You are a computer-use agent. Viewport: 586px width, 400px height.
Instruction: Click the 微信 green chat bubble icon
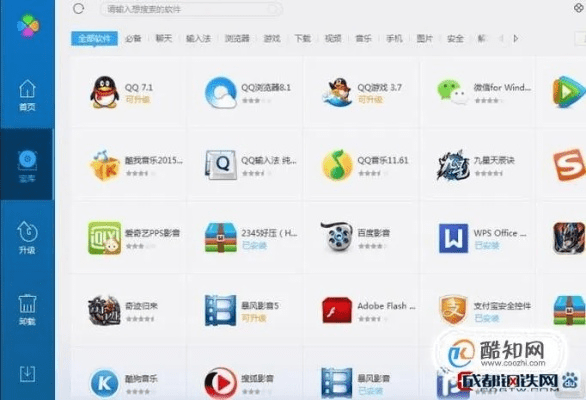(453, 92)
